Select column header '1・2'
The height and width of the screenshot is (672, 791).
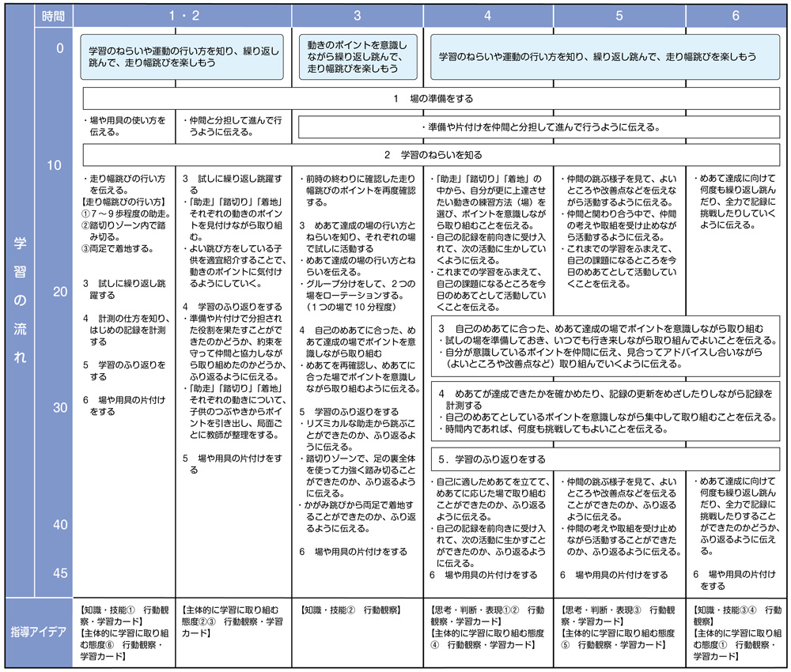click(183, 16)
